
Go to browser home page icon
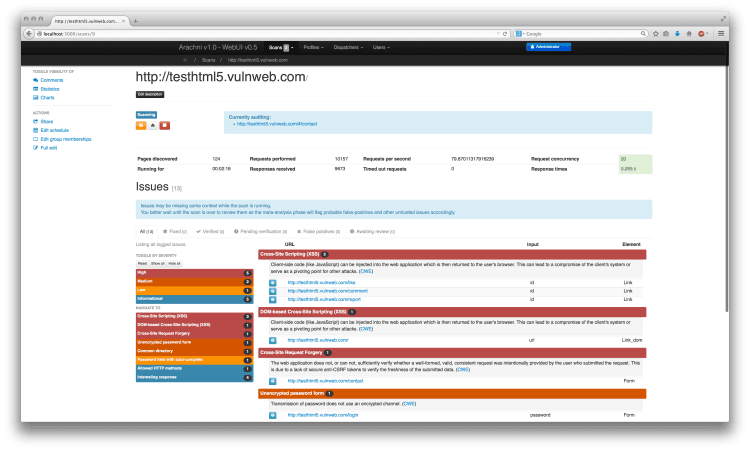click(x=689, y=33)
